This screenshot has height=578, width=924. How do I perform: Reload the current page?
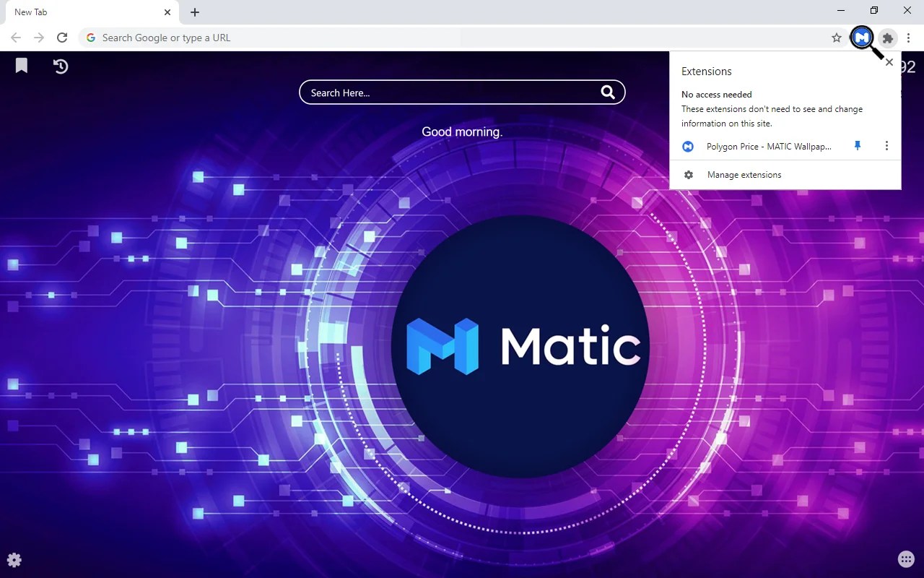click(62, 38)
